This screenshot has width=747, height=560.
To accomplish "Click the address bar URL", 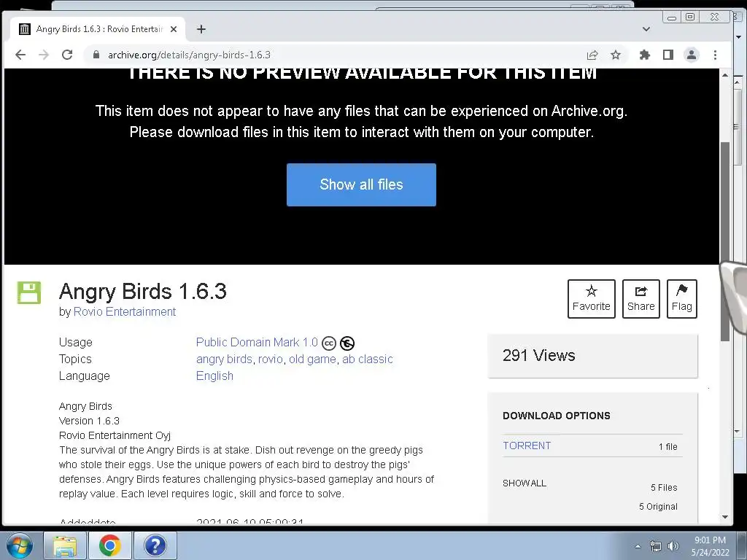I will 189,55.
